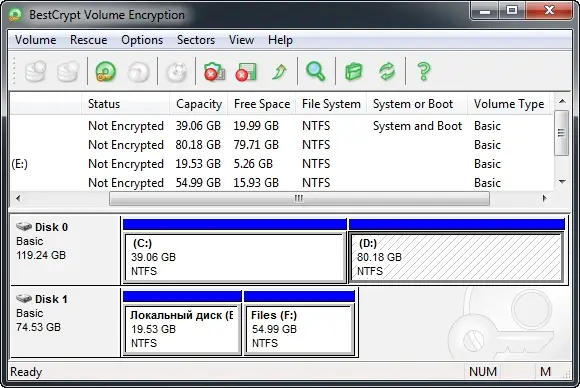Image resolution: width=580 pixels, height=388 pixels.
Task: Click the green question mark help icon
Action: click(x=424, y=71)
